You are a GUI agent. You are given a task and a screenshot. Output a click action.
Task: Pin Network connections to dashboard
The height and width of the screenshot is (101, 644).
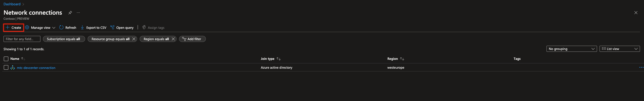tap(70, 13)
